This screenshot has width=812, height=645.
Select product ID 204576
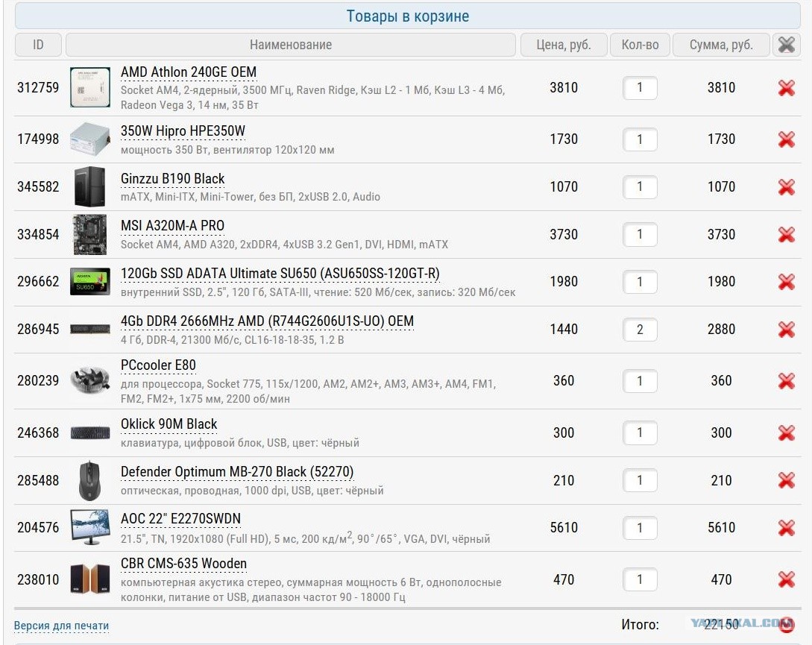(x=38, y=527)
